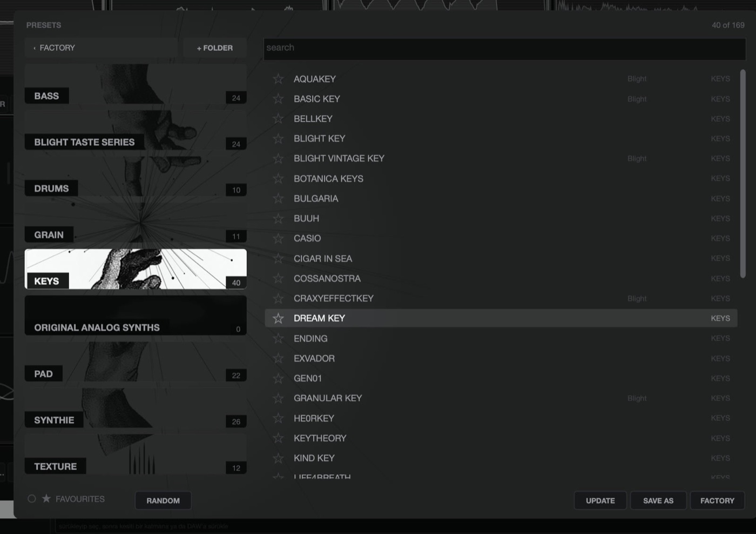Click the KEYS tag on BELLKEY row
This screenshot has height=534, width=756.
tap(720, 119)
